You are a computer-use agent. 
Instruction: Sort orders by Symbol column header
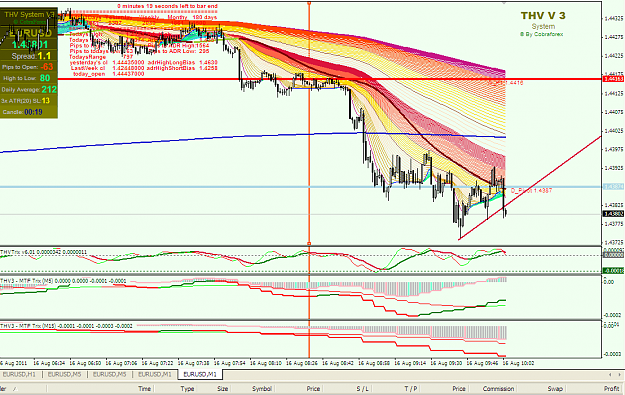pos(262,389)
